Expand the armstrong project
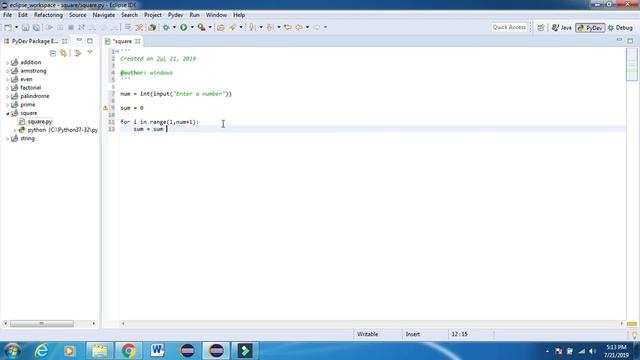 pyautogui.click(x=7, y=71)
